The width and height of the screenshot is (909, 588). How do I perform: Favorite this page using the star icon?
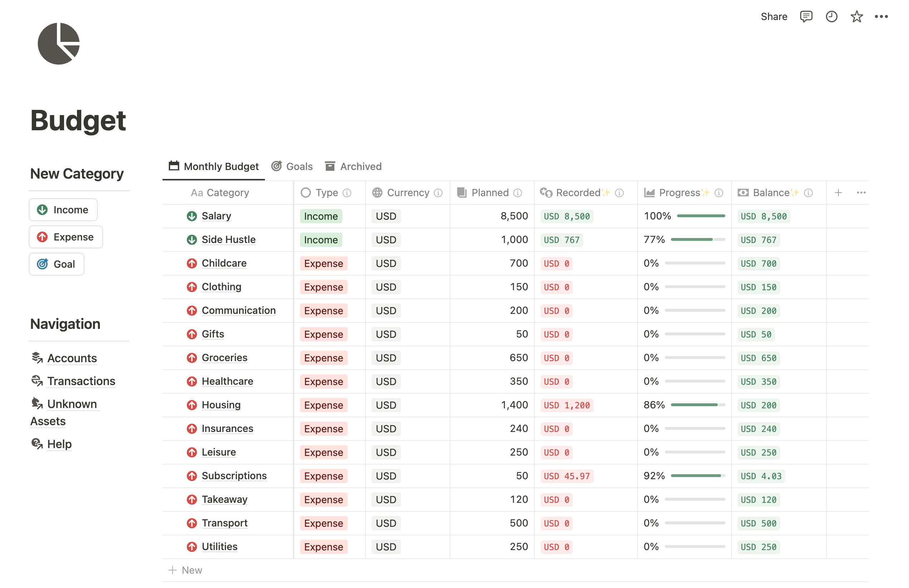pyautogui.click(x=857, y=16)
